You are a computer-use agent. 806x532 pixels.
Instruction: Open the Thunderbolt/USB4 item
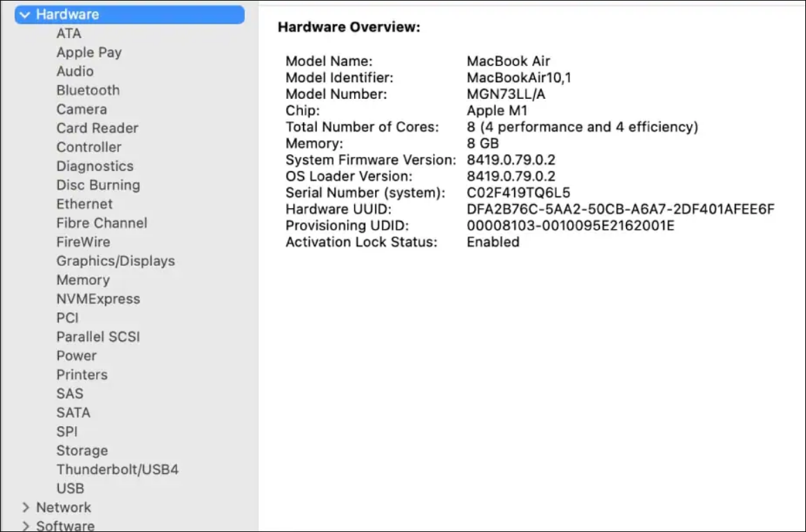point(118,470)
